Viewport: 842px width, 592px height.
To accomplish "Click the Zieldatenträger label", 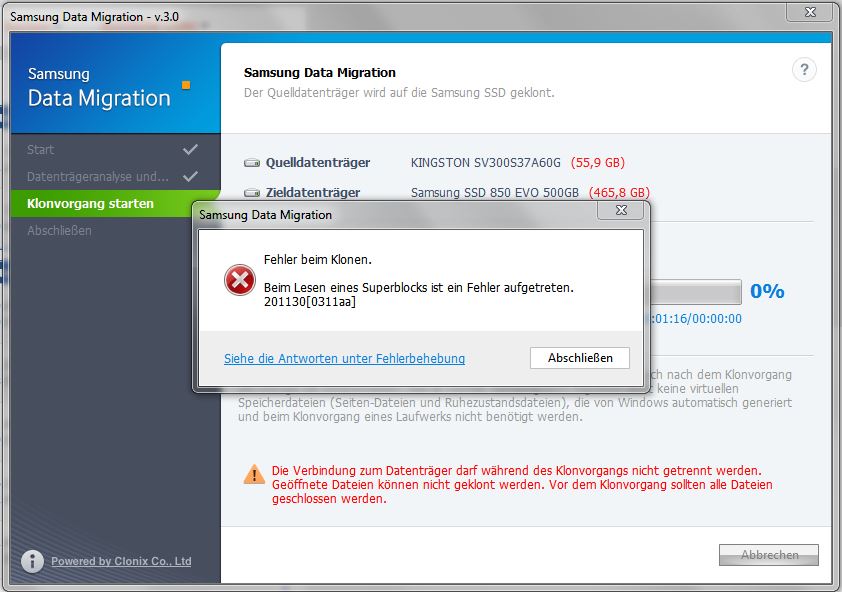I will [313, 192].
